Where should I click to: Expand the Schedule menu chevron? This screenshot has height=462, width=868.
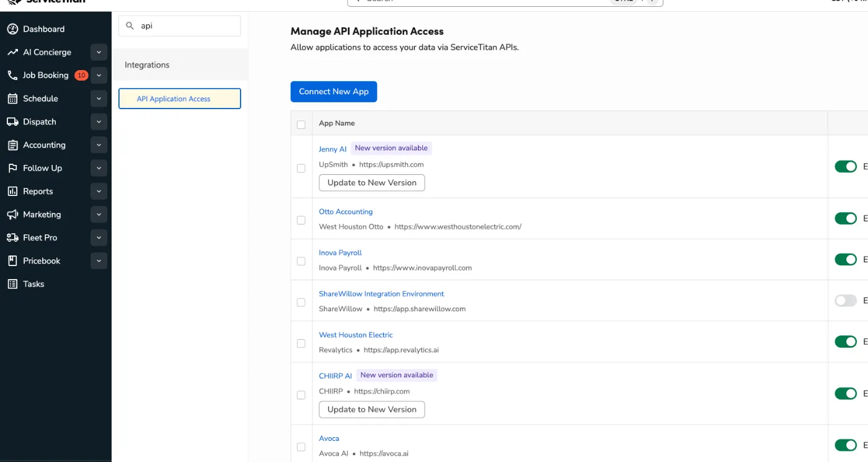pyautogui.click(x=99, y=99)
